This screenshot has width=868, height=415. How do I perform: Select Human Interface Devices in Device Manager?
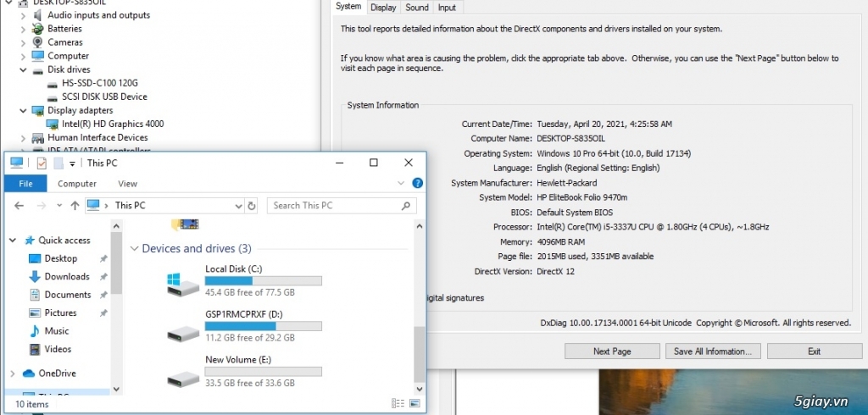click(x=97, y=137)
